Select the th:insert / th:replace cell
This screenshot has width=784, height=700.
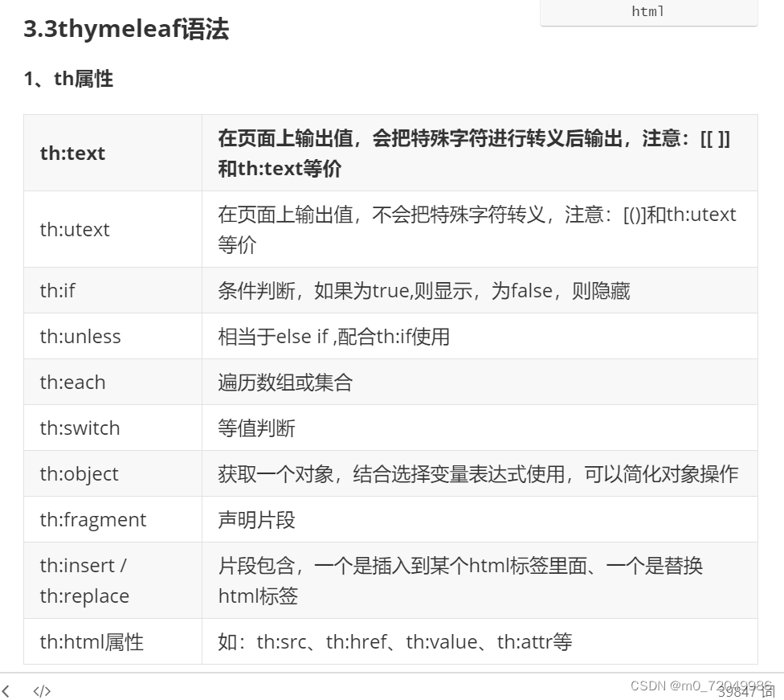pos(84,580)
